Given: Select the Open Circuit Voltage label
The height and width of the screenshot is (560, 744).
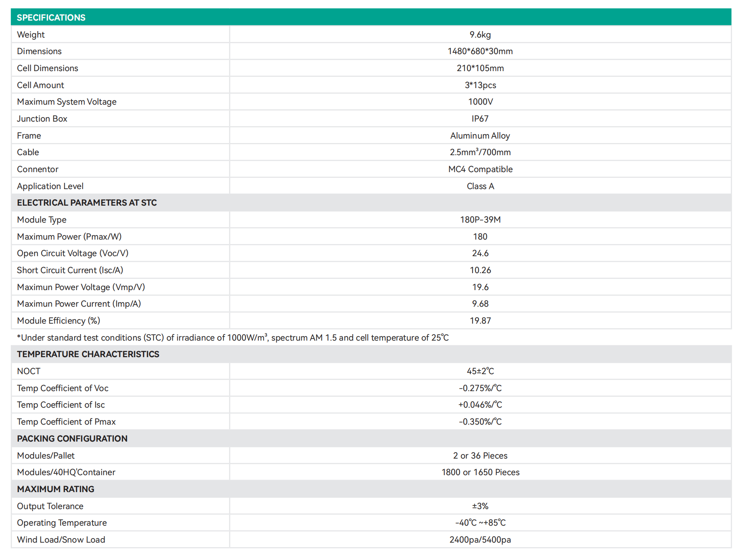Looking at the screenshot, I should pyautogui.click(x=73, y=253).
